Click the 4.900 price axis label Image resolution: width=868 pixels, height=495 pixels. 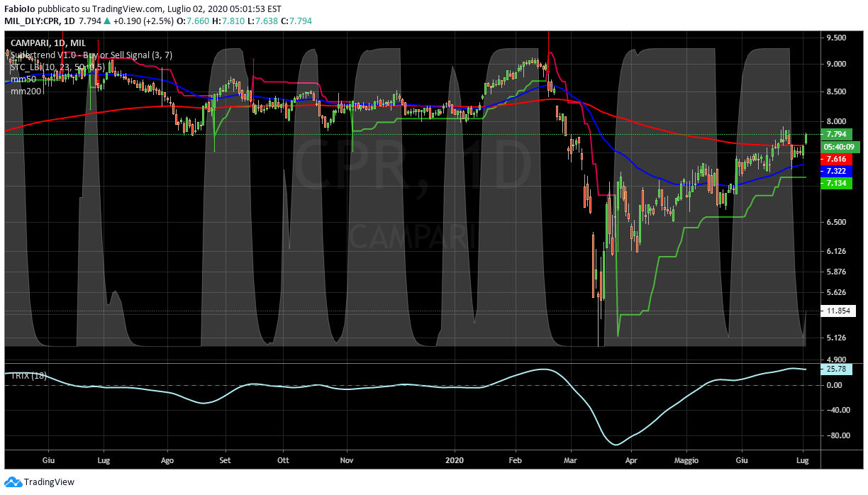pyautogui.click(x=836, y=360)
